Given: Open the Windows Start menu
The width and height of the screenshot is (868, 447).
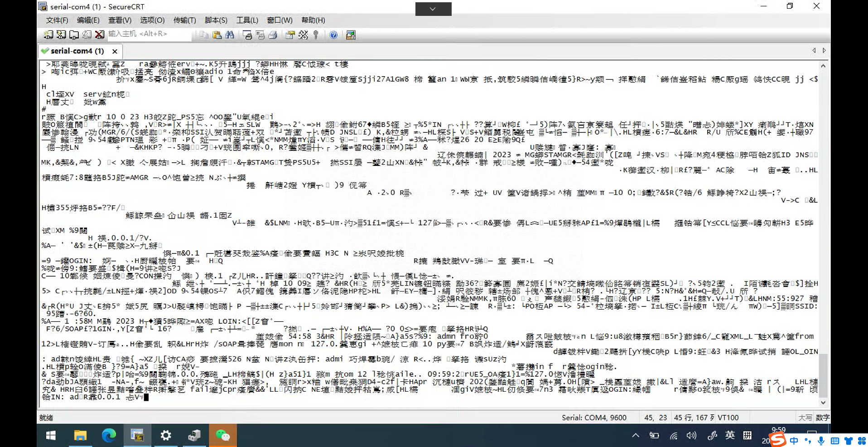Looking at the screenshot, I should click(51, 436).
